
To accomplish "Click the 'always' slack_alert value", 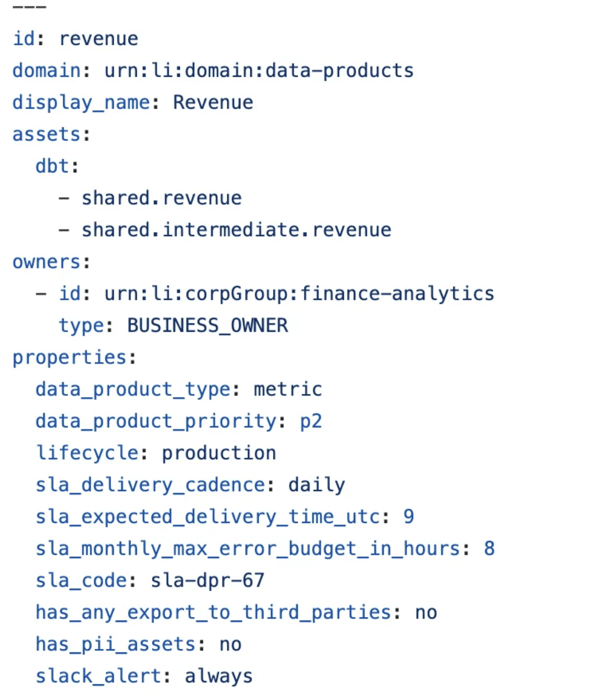I will 219,676.
